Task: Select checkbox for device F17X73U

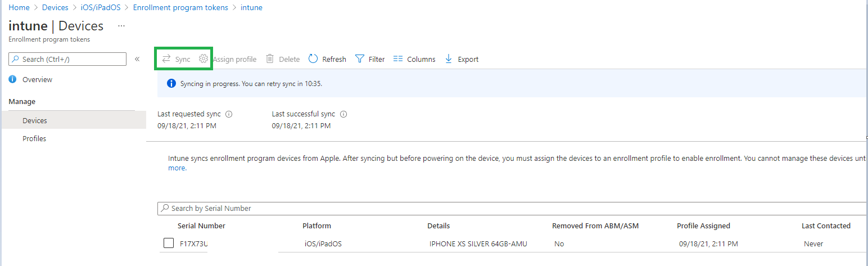Action: (169, 244)
